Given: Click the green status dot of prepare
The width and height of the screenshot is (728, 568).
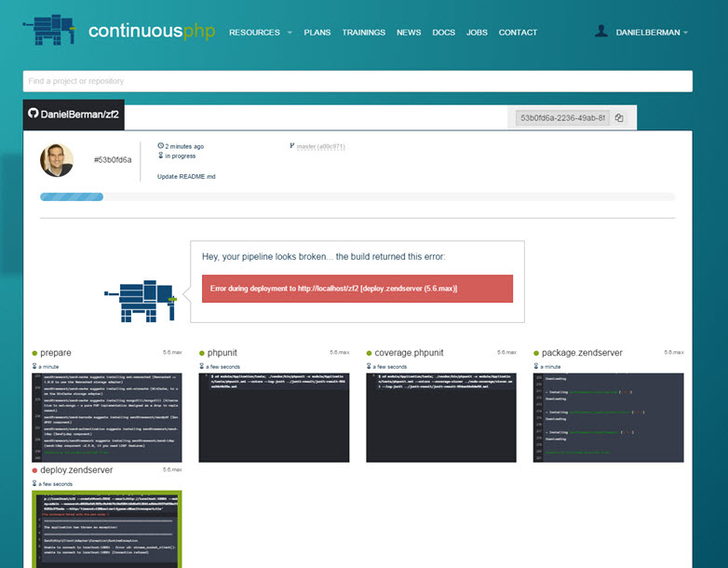Looking at the screenshot, I should 34,353.
